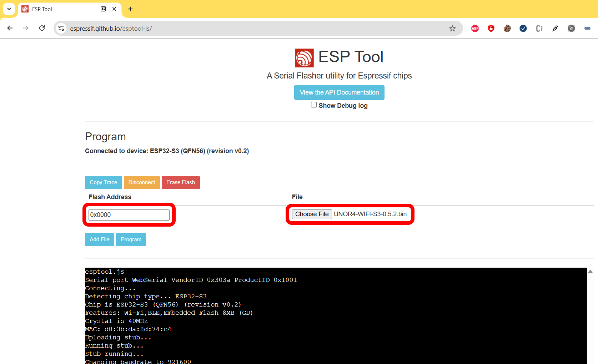The height and width of the screenshot is (364, 598).
Task: Open a new browser tab
Action: (x=130, y=9)
